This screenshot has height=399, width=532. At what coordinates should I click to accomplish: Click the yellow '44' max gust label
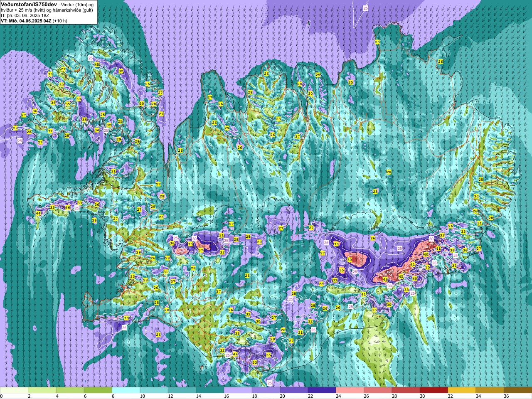[38, 213]
